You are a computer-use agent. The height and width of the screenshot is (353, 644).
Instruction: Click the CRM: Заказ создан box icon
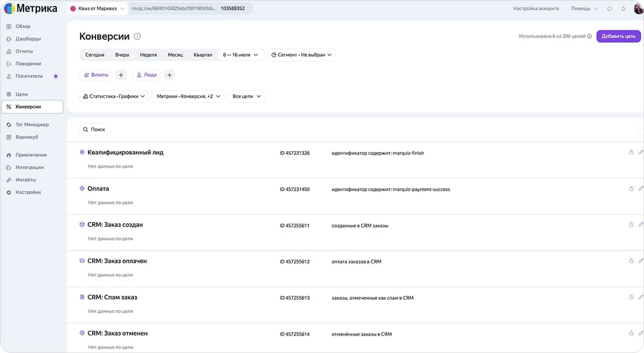(x=82, y=225)
